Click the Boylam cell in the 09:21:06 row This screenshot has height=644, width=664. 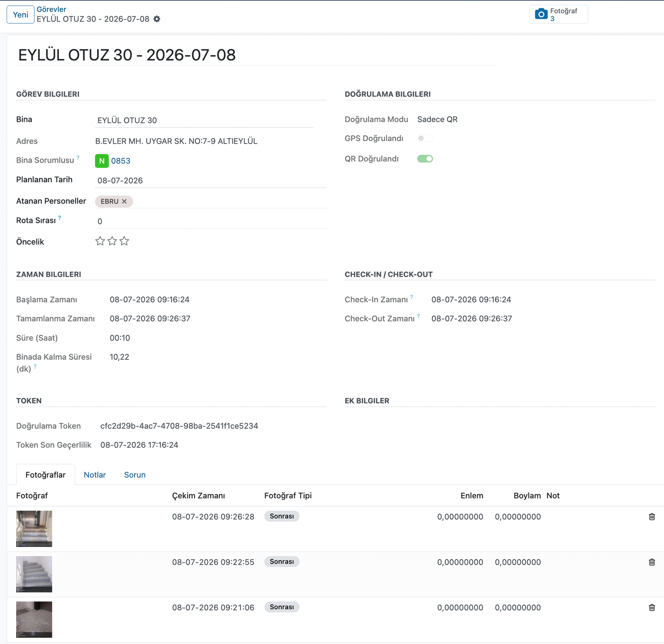pyautogui.click(x=518, y=607)
